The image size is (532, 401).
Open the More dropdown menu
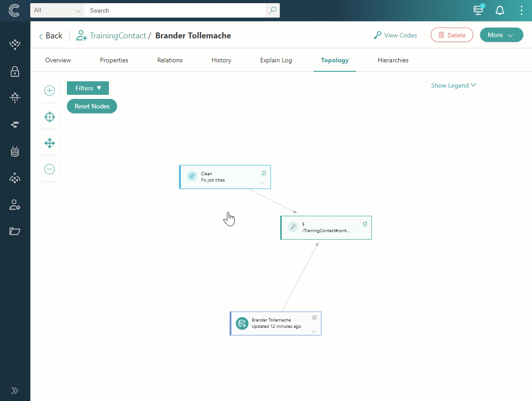501,35
